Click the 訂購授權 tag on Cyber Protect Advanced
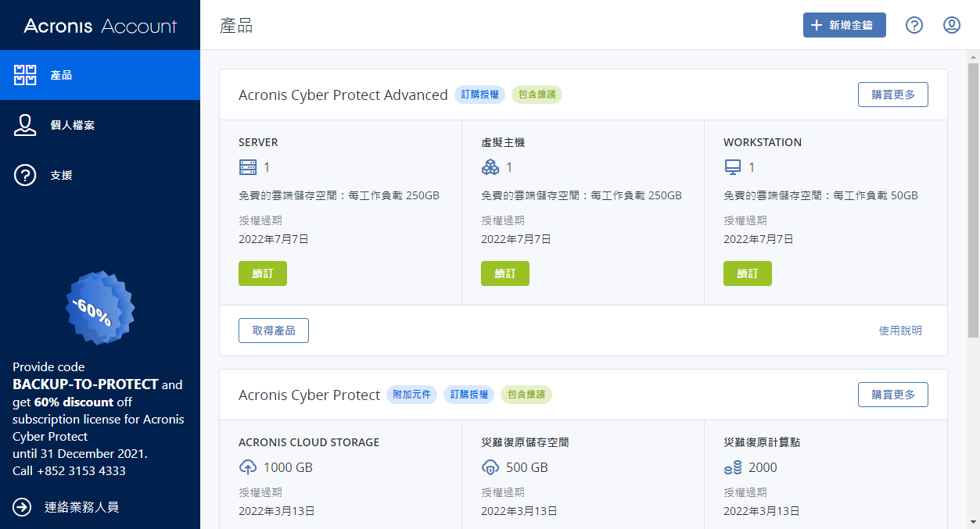Viewport: 980px width, 529px height. click(x=479, y=95)
